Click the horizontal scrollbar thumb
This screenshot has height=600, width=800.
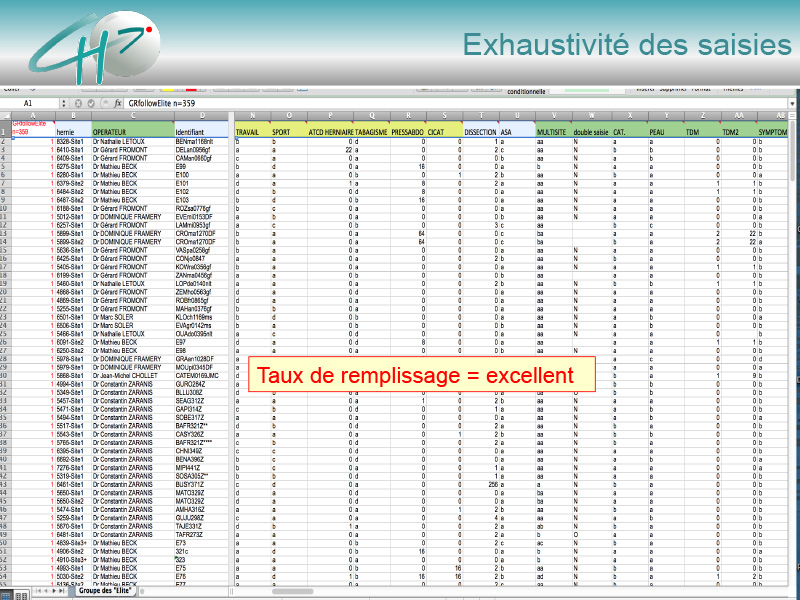pos(292,592)
